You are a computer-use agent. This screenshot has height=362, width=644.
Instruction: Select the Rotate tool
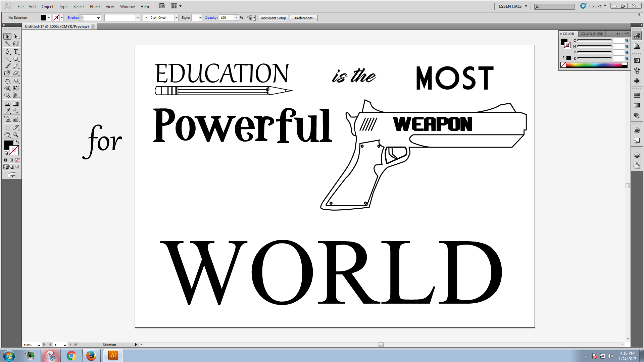coord(7,81)
